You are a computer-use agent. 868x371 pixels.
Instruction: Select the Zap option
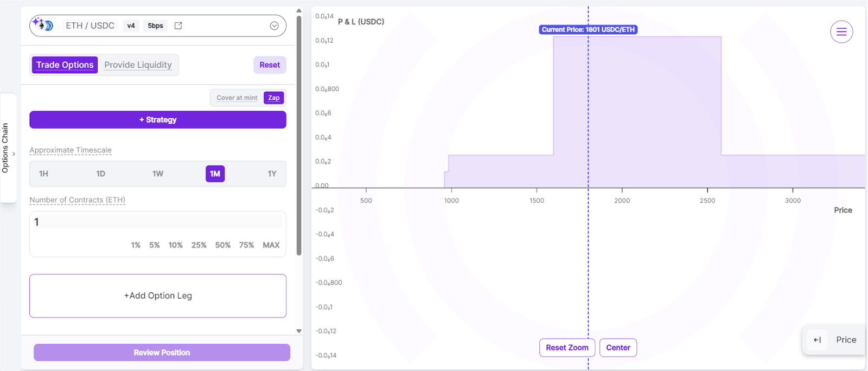274,98
